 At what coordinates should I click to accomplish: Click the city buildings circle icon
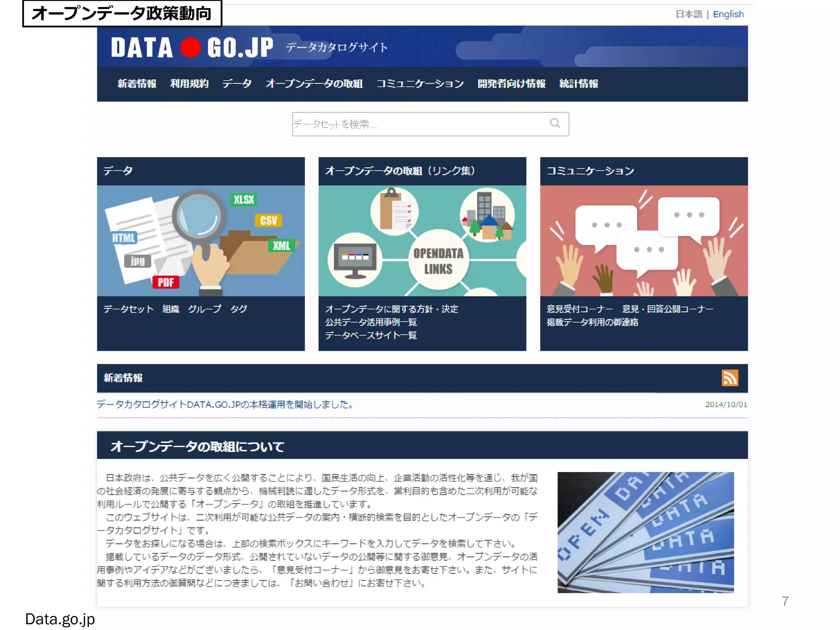click(x=487, y=215)
